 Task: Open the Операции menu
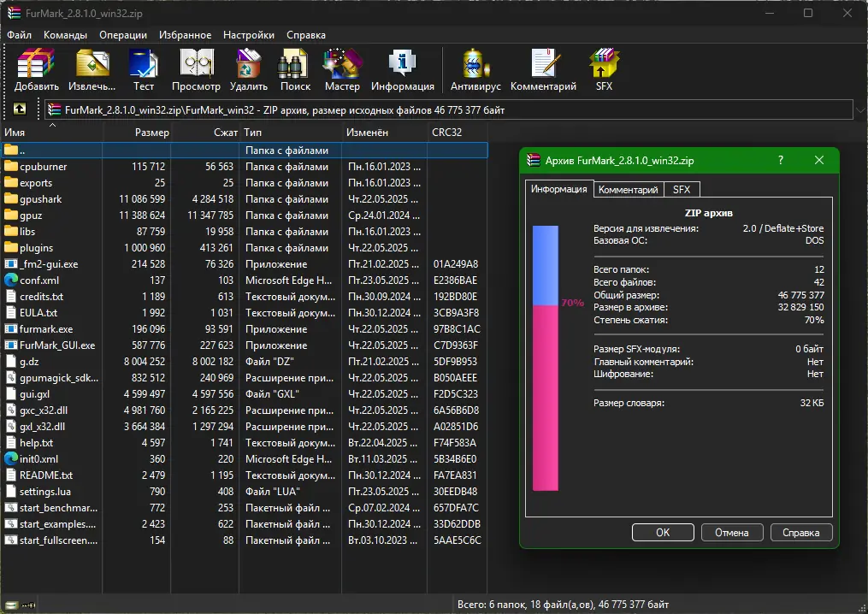[123, 35]
